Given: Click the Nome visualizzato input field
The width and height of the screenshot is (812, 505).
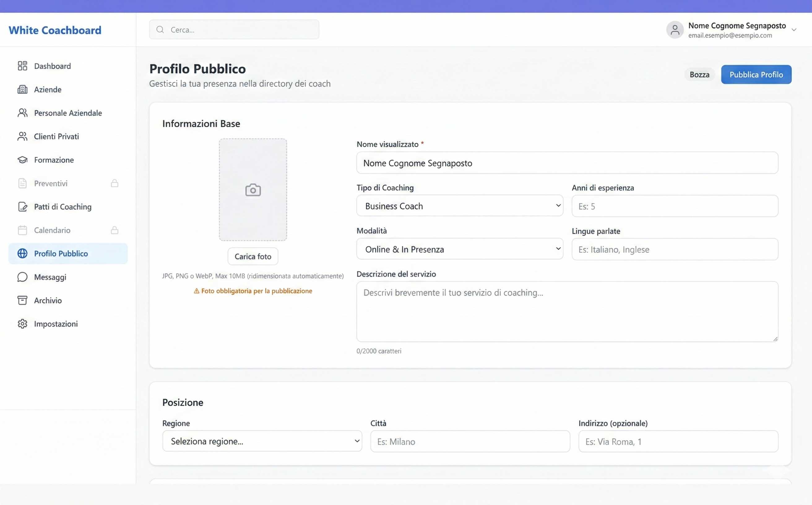Looking at the screenshot, I should pyautogui.click(x=567, y=163).
